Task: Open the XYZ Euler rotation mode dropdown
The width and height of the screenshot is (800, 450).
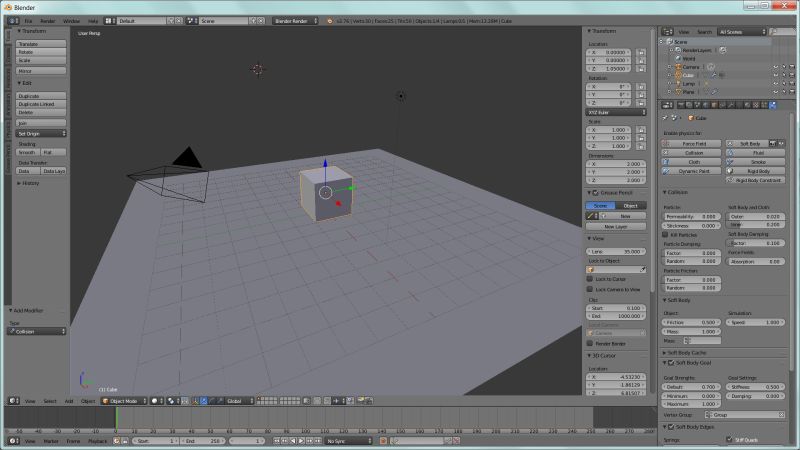Action: click(616, 112)
